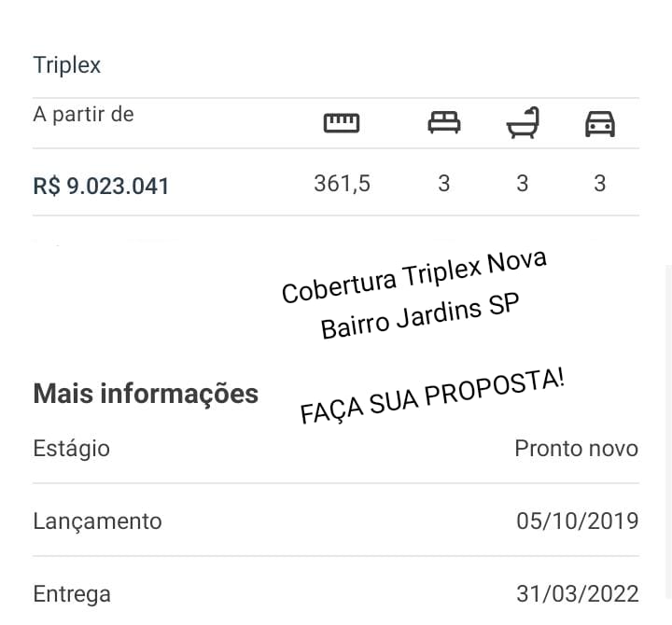Viewport: 672px width, 625px height.
Task: Select the Lançamento date 05/10/2019
Action: click(x=578, y=521)
